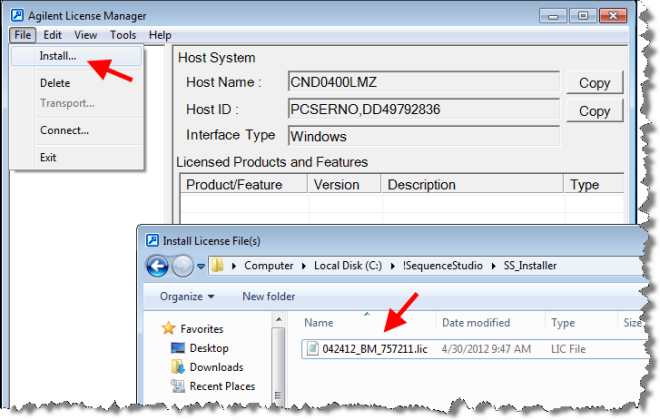
Task: Choose Connect... in the File menu
Action: coord(64,130)
